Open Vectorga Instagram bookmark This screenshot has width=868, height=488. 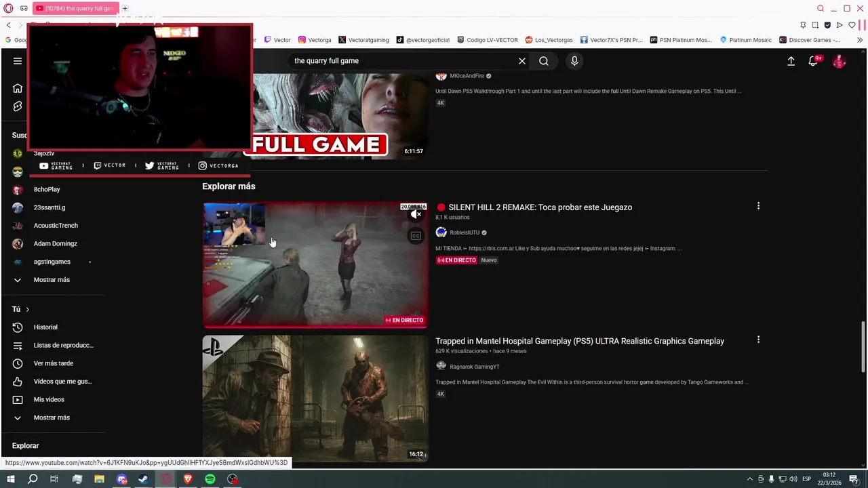pos(315,40)
